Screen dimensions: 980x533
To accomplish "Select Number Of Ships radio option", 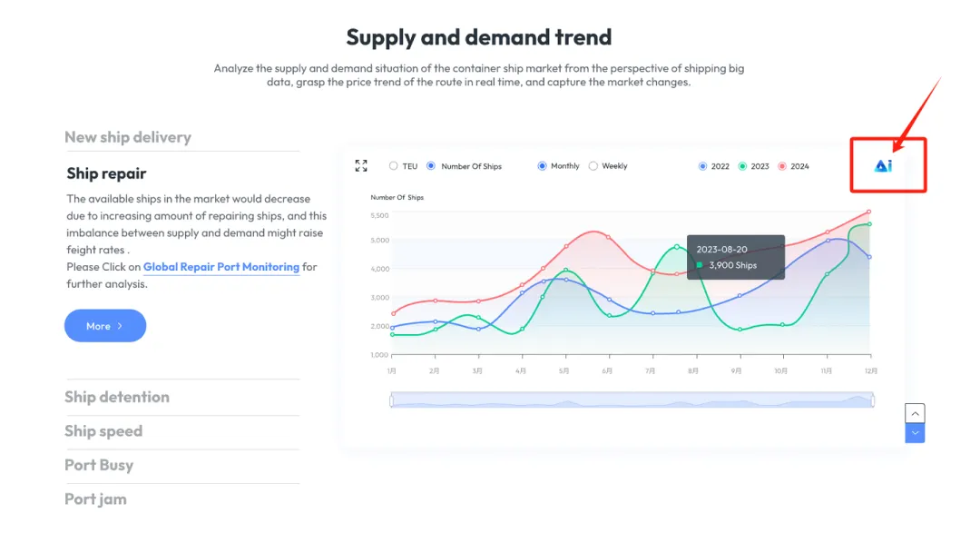I will pos(465,166).
